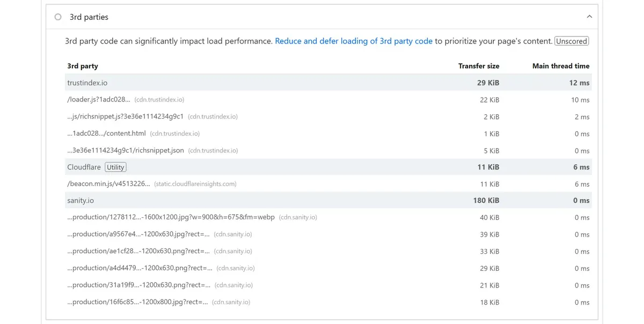Open the production/31a19f9 1200x630.png link
This screenshot has height=324, width=644.
(138, 285)
